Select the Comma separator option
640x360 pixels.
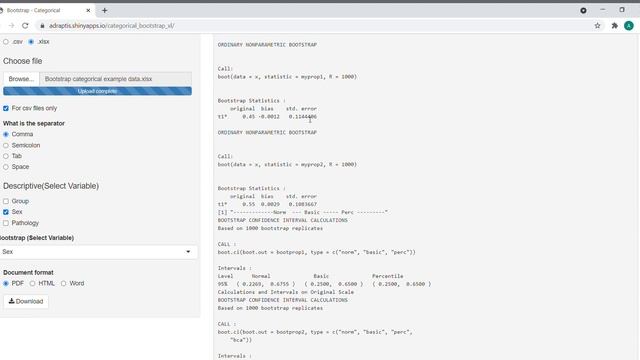pyautogui.click(x=6, y=134)
